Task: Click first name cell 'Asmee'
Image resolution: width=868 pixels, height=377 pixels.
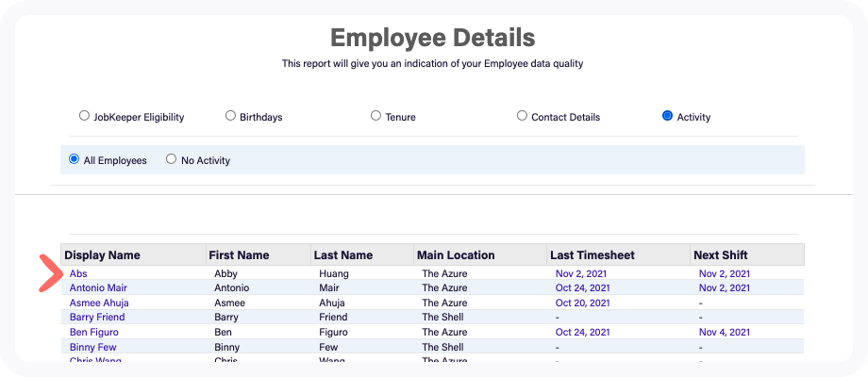Action: tap(229, 303)
